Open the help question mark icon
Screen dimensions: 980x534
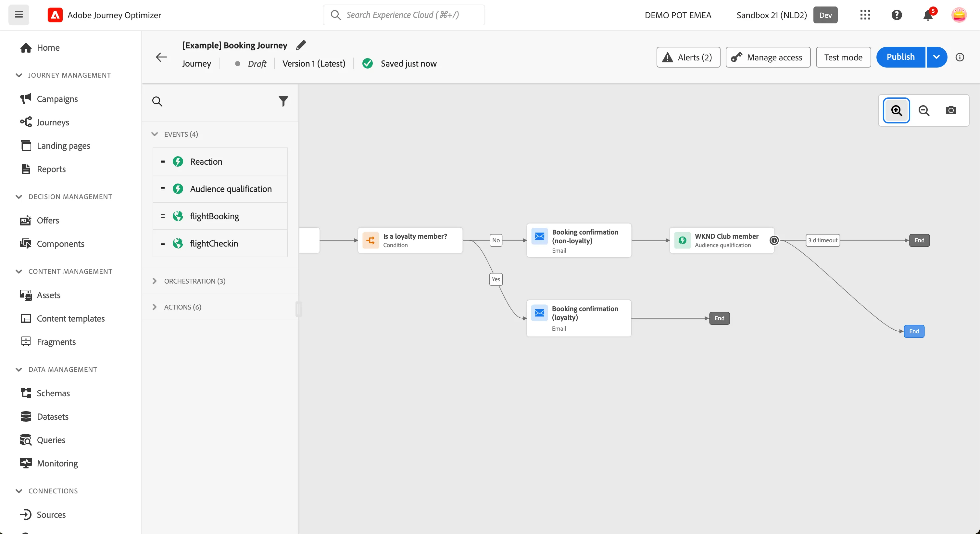pos(897,15)
